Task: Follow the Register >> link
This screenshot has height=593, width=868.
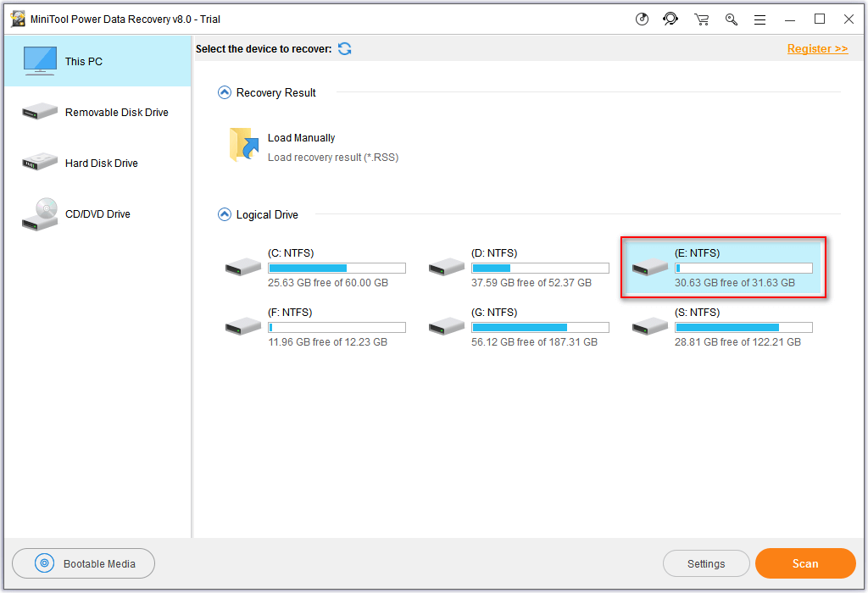Action: [x=817, y=48]
